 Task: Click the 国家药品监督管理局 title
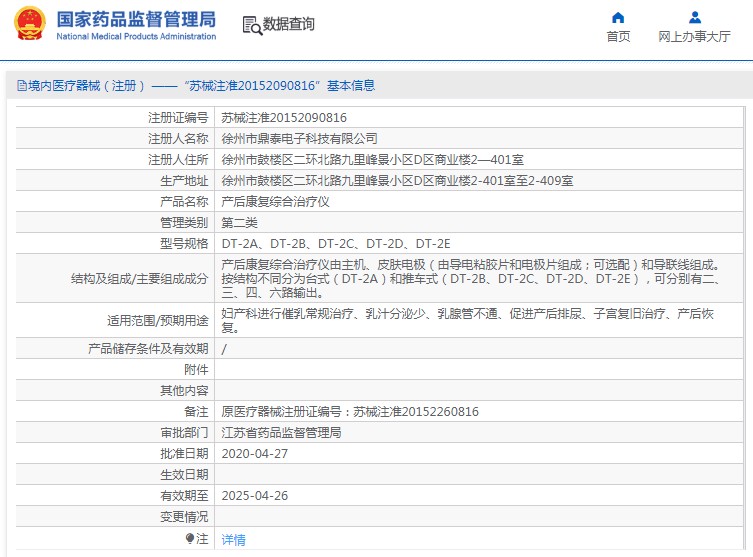(136, 19)
